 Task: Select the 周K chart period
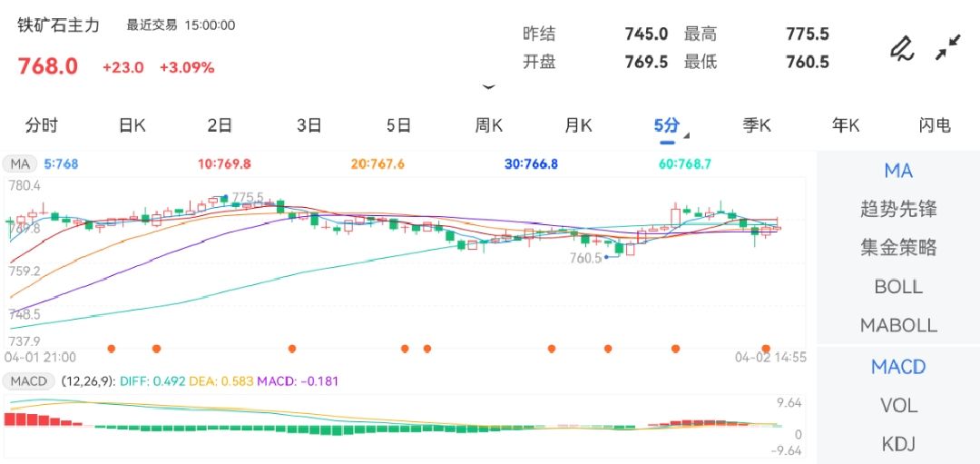489,126
